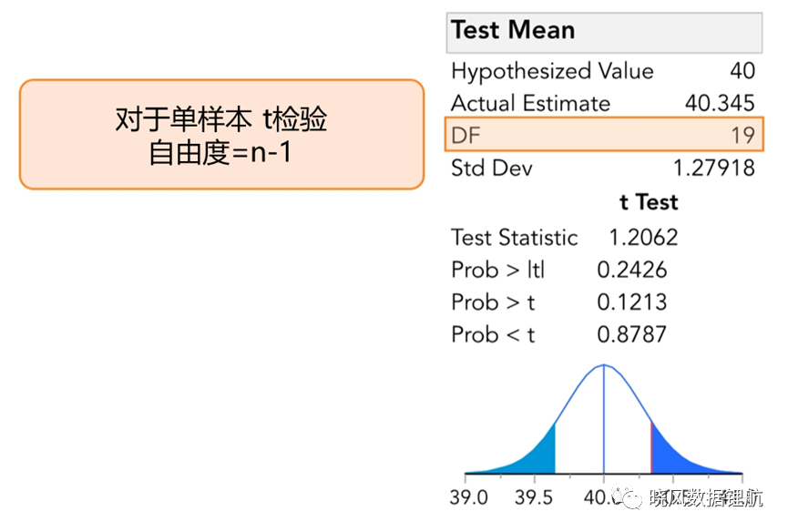Screen dimensions: 788x532
Task: Click the Prob < t value 0.8787
Action: click(631, 334)
